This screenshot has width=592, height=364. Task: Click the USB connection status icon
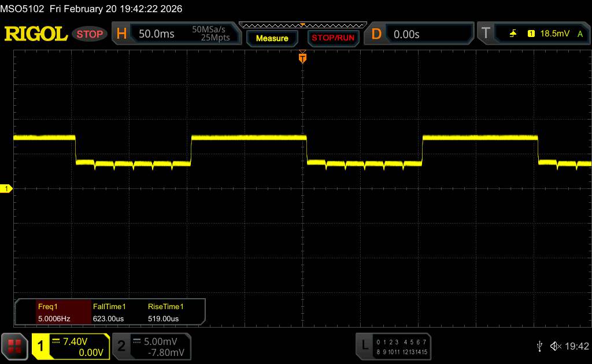pyautogui.click(x=541, y=346)
